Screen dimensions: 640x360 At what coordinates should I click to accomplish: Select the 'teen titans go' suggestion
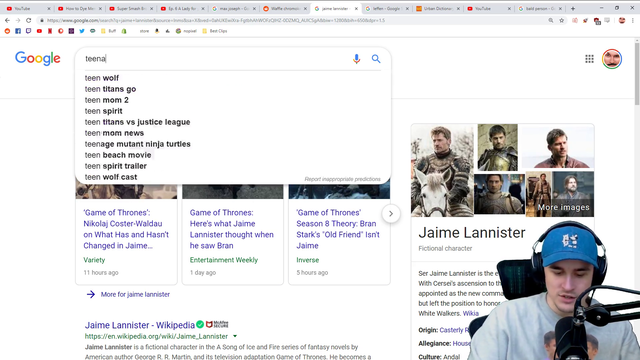(233, 89)
